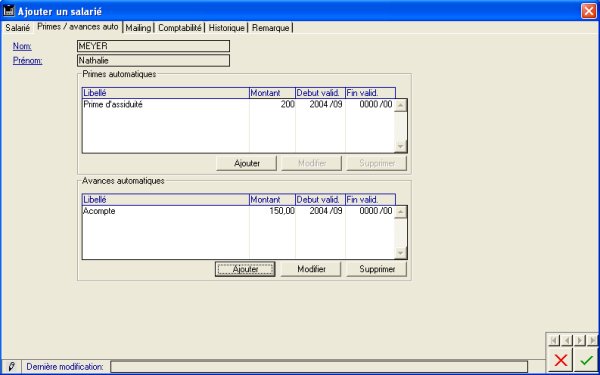
Task: Click Modifier under Avances automatiques
Action: [311, 269]
